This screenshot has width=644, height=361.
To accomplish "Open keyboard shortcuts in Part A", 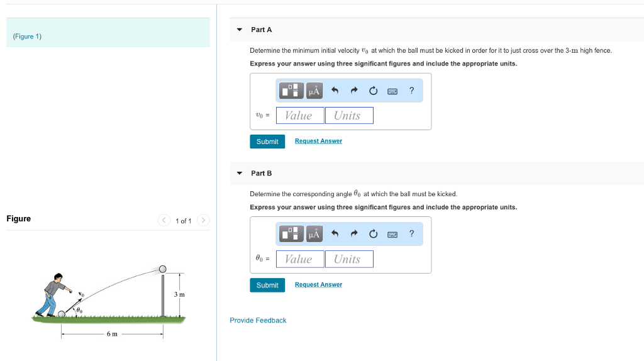I will 392,91.
